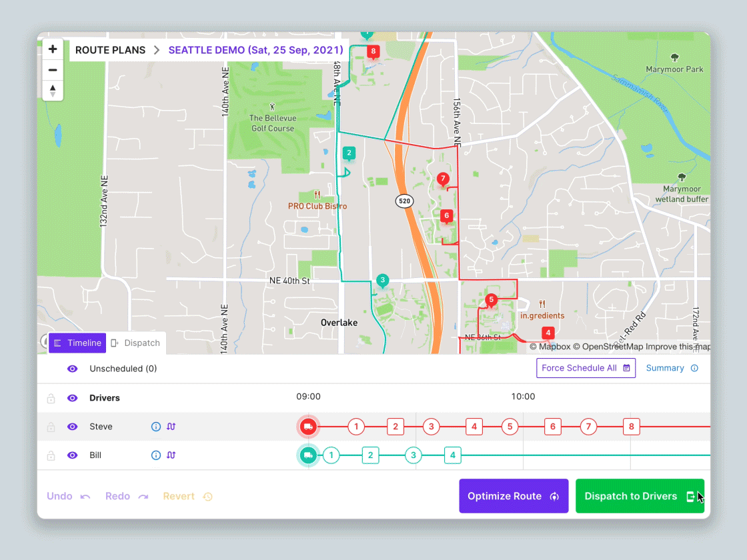This screenshot has width=747, height=560.
Task: Open the Summary link
Action: tap(665, 368)
